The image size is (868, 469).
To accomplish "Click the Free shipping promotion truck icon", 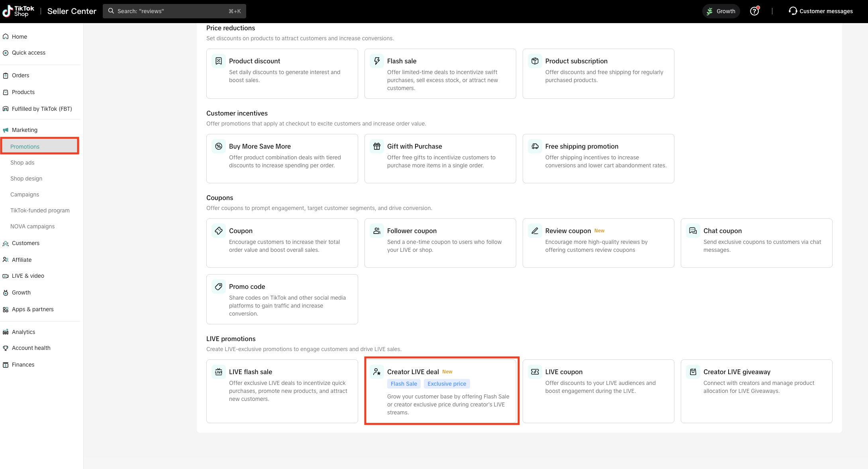I will [535, 146].
